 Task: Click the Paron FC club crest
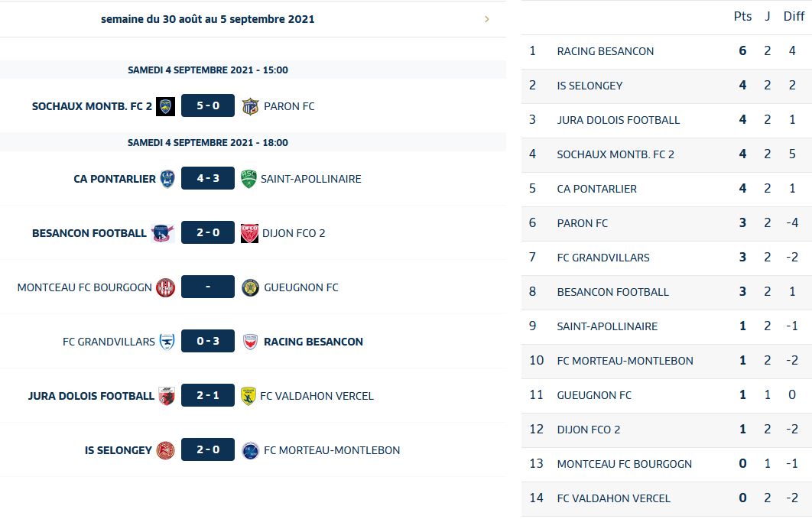(250, 106)
